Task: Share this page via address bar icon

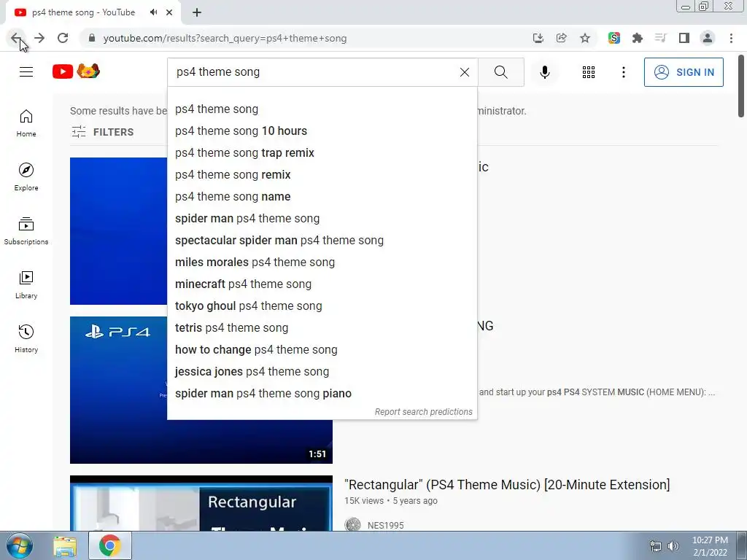Action: [562, 38]
